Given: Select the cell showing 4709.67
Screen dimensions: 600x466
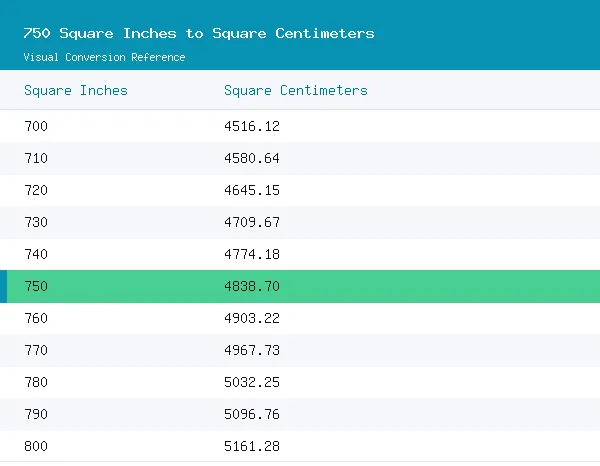Looking at the screenshot, I should coord(252,222).
